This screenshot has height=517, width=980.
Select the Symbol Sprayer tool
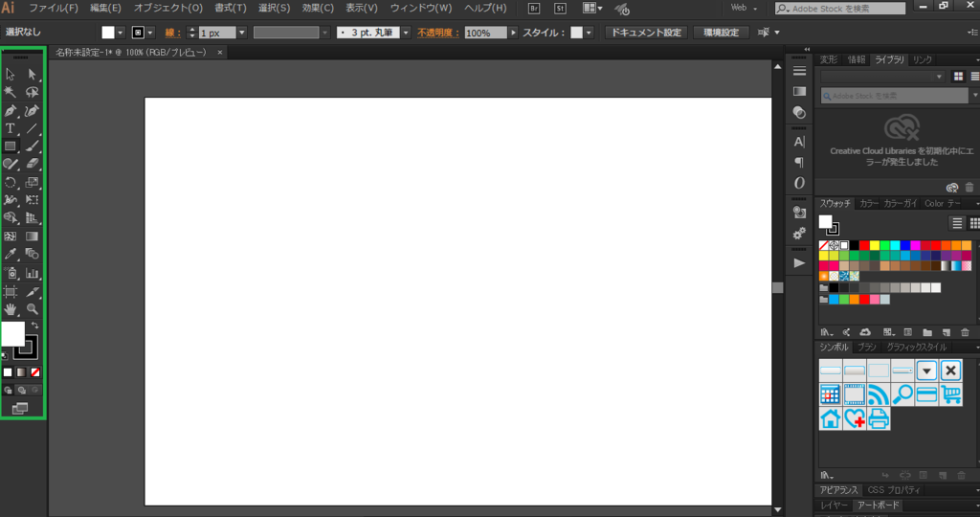coord(11,273)
